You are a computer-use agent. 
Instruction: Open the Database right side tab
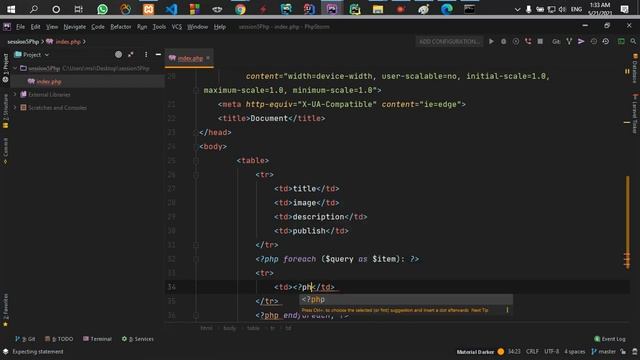coord(635,69)
